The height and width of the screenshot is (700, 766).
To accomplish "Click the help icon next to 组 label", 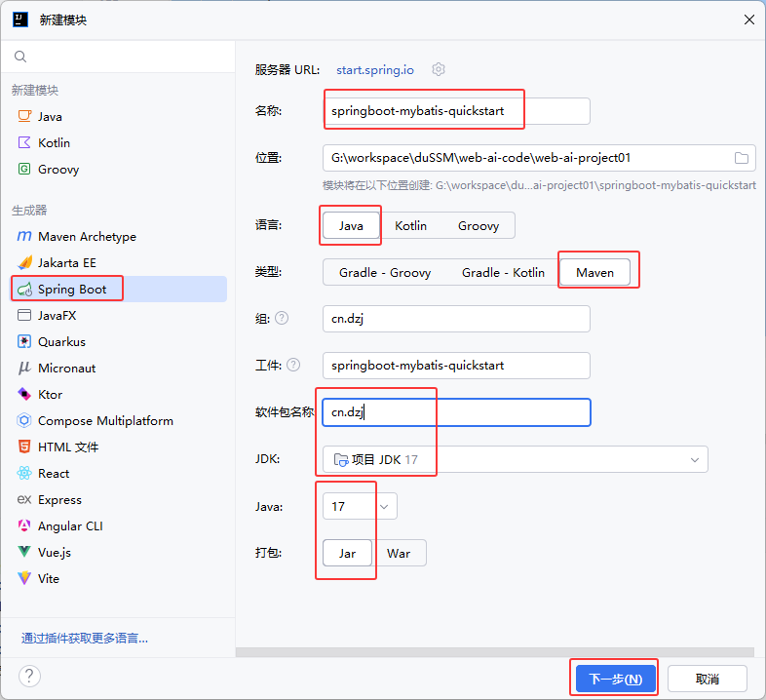I will pos(282,318).
